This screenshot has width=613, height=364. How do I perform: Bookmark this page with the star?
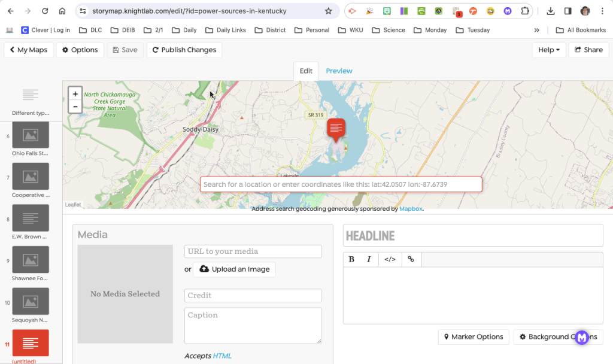click(328, 11)
